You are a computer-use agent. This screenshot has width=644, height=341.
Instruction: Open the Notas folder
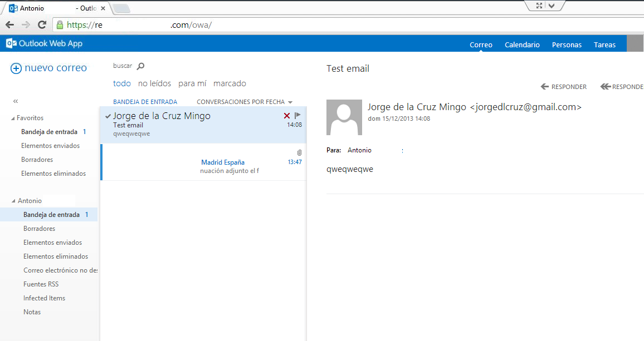pos(32,312)
